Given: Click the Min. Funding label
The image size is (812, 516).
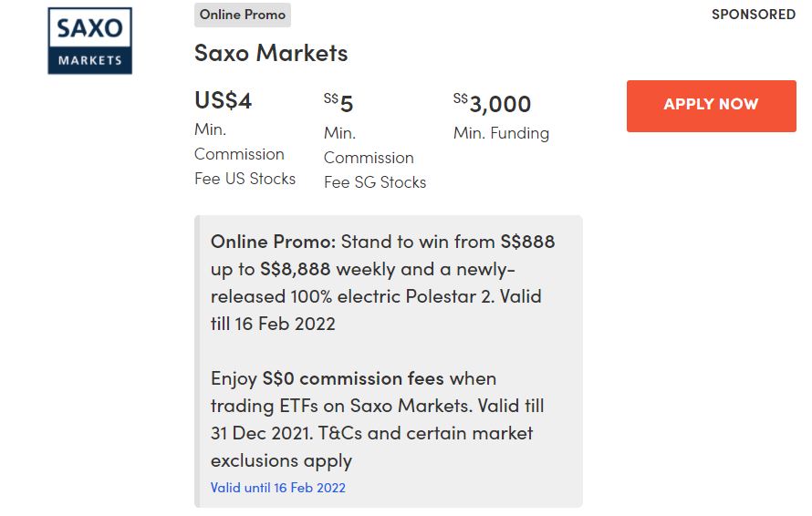Looking at the screenshot, I should (x=501, y=133).
